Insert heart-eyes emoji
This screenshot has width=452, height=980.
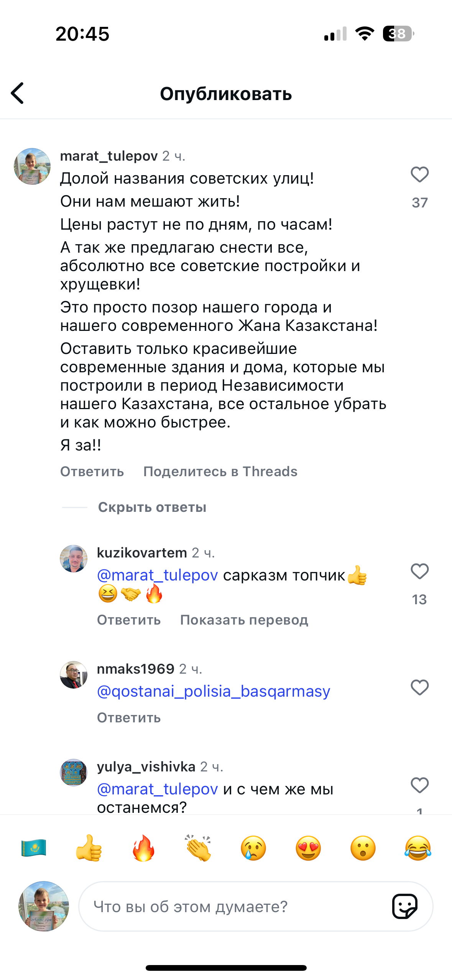(x=308, y=848)
